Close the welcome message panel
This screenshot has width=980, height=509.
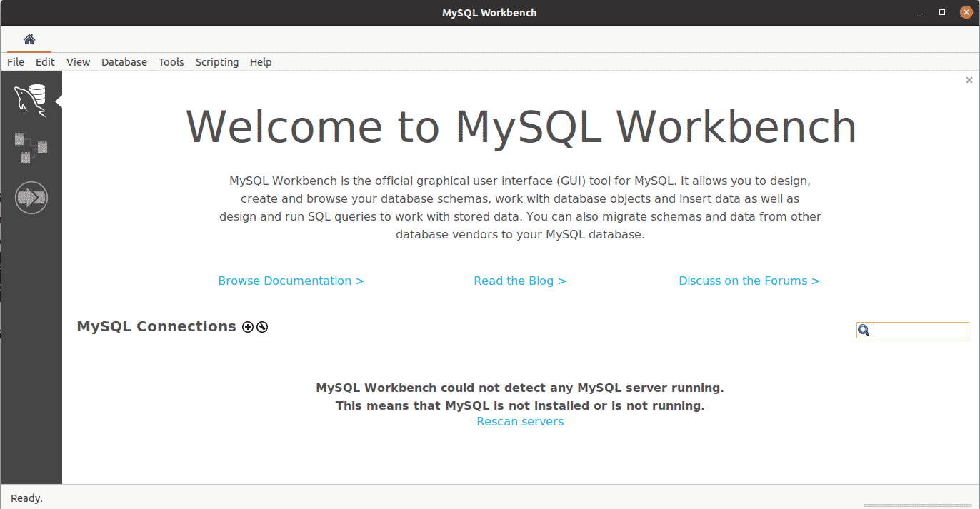(969, 80)
